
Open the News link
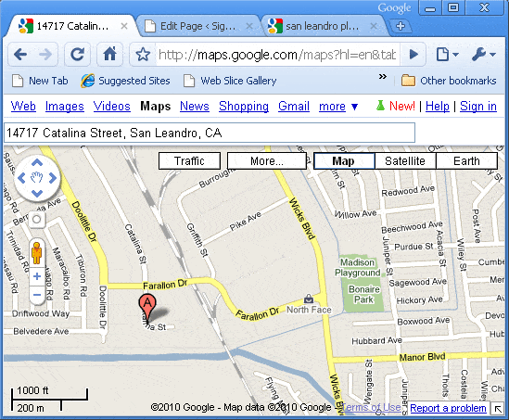pyautogui.click(x=195, y=106)
